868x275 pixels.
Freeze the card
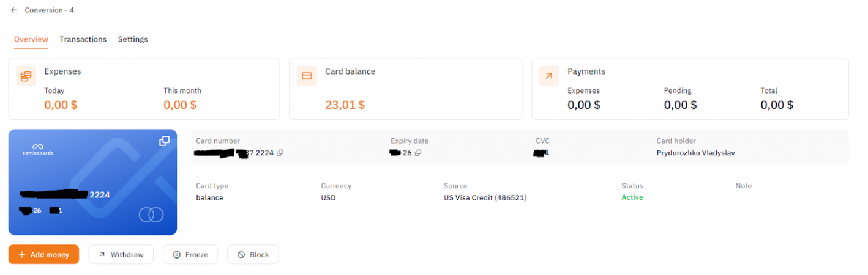coord(190,255)
